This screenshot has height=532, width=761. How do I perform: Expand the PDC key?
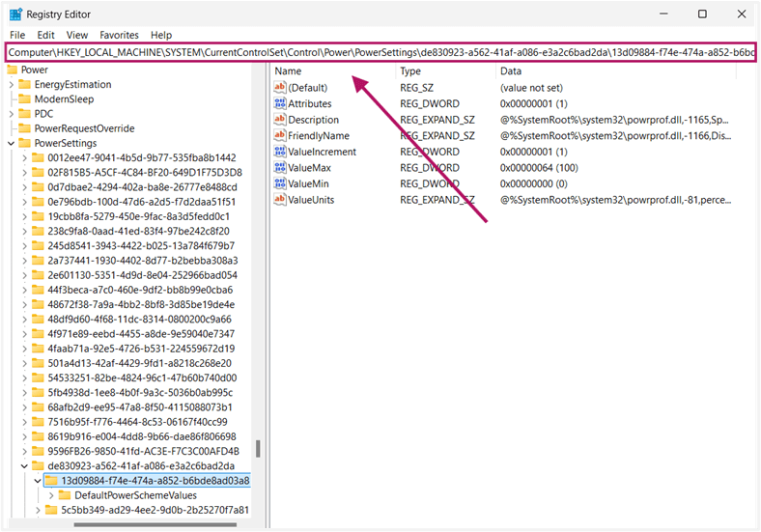(x=12, y=114)
